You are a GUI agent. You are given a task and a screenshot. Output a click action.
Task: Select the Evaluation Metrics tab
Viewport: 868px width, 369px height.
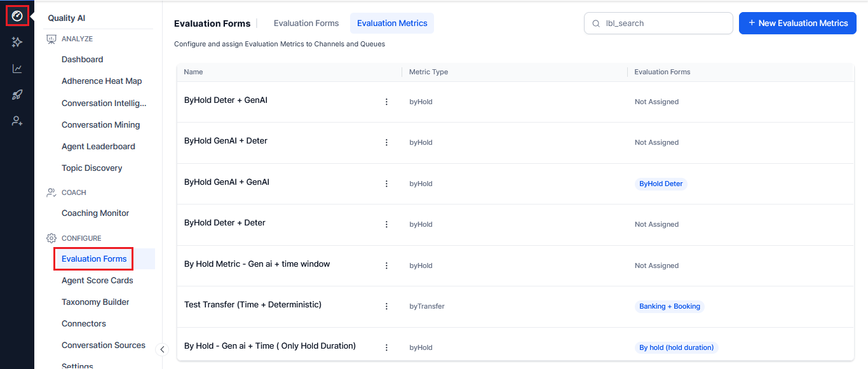(391, 23)
